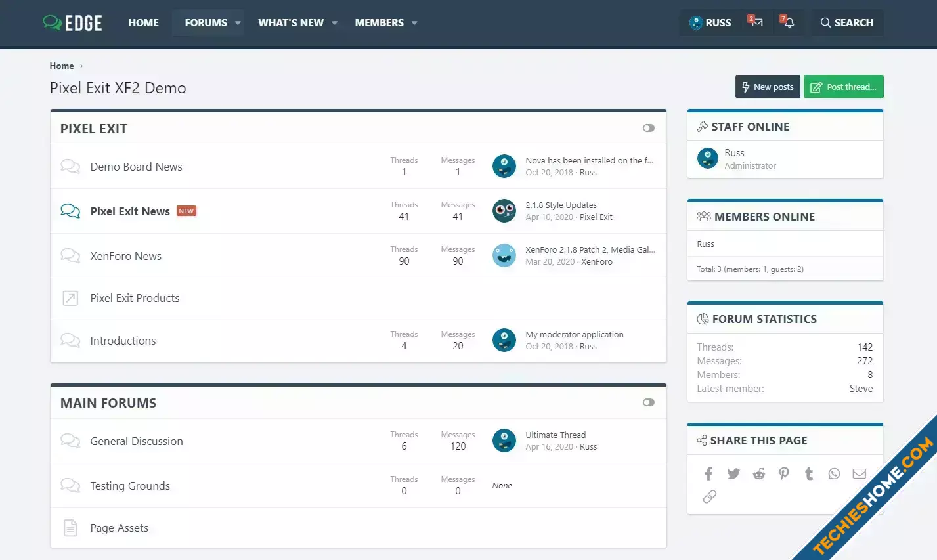Share this page by email
Viewport: 937px width, 560px height.
[x=860, y=473]
